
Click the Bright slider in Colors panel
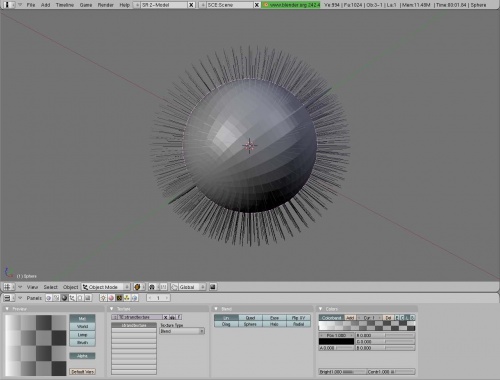point(342,372)
